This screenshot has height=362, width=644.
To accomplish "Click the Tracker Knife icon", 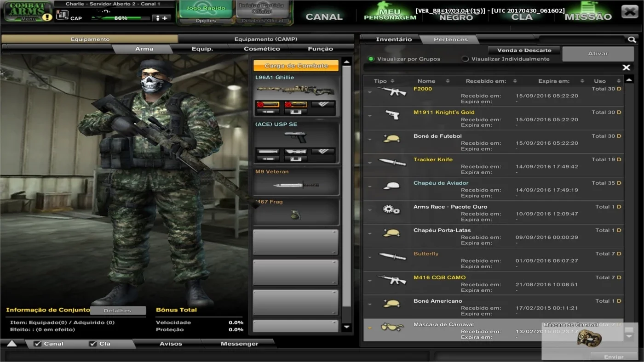I will click(392, 162).
